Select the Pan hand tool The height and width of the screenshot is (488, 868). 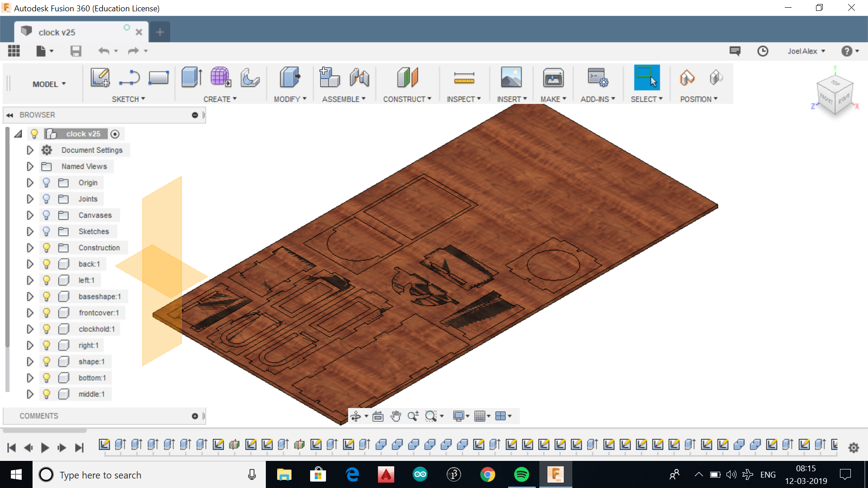(x=396, y=416)
